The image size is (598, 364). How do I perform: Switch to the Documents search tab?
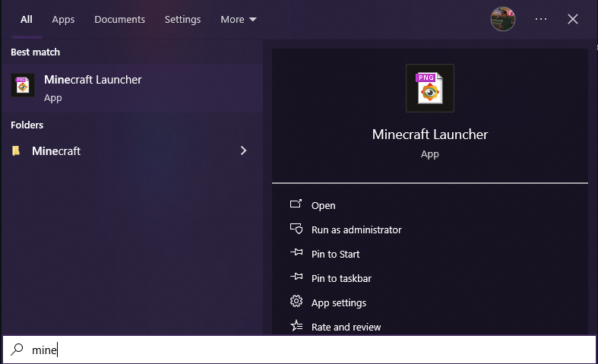click(120, 20)
